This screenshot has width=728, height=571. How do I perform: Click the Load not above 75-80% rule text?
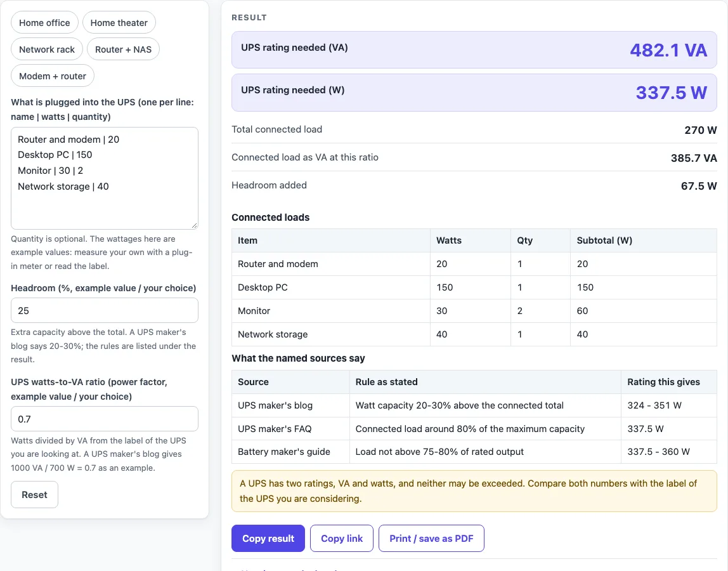[439, 452]
